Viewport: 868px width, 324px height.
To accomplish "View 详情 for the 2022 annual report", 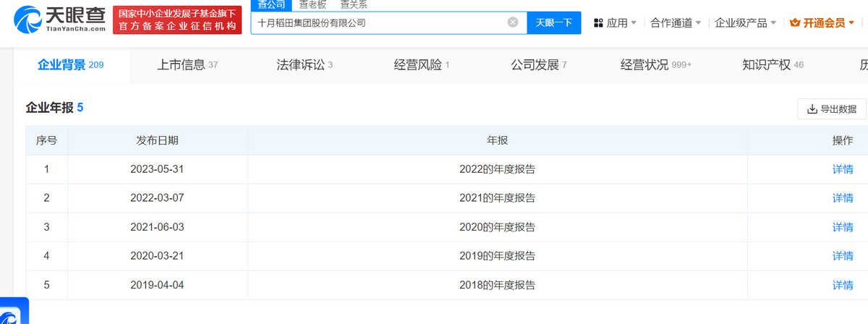I will point(843,170).
